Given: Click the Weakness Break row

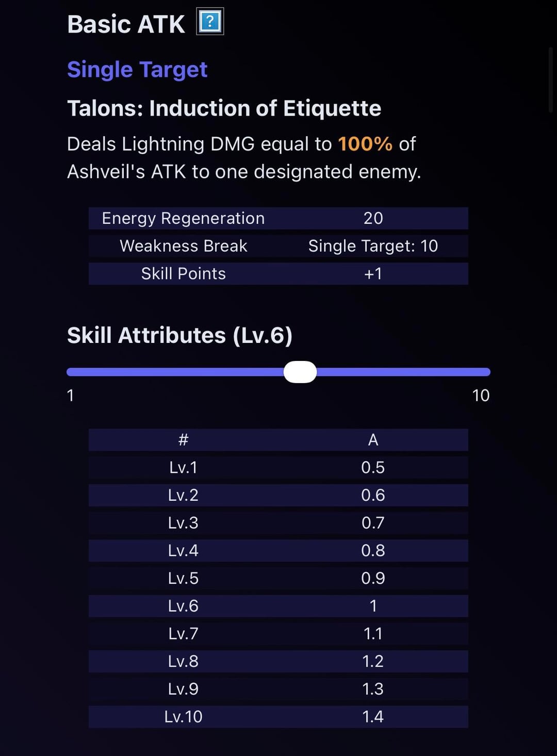Looking at the screenshot, I should (x=278, y=246).
